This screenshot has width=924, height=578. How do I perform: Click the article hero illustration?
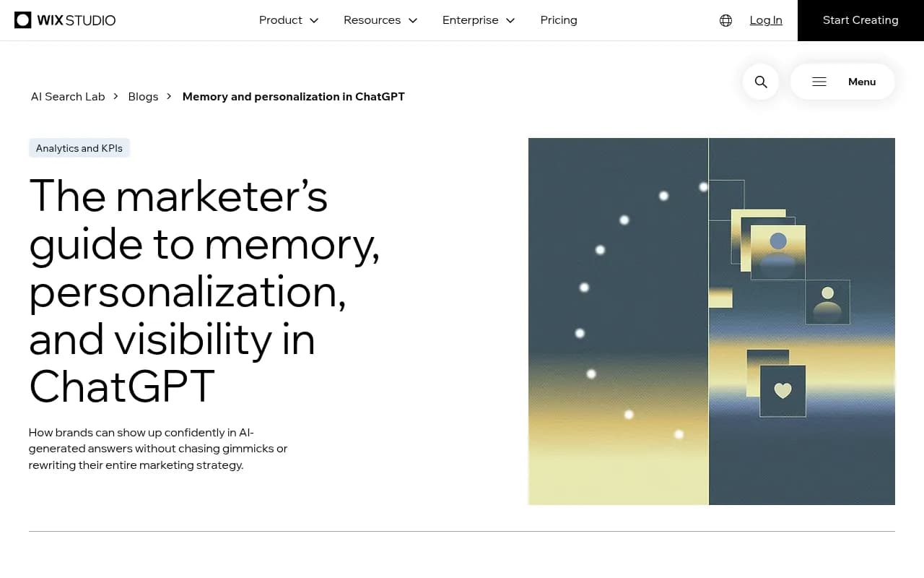pos(712,322)
